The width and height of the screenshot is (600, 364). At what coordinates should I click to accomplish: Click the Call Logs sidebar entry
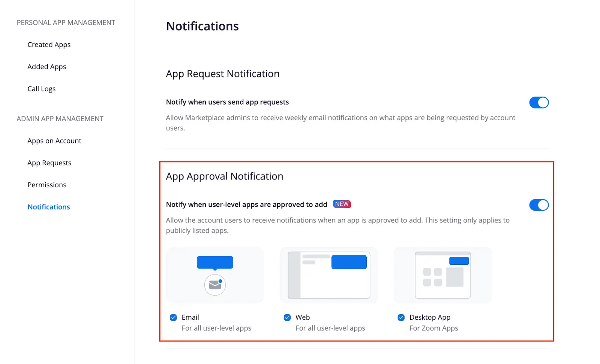click(41, 88)
